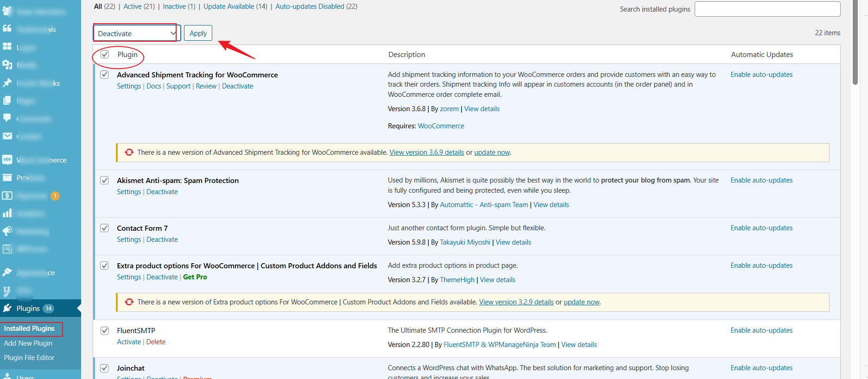Uncheck the Extra product options plugin checkbox
868x379 pixels.
(x=104, y=265)
